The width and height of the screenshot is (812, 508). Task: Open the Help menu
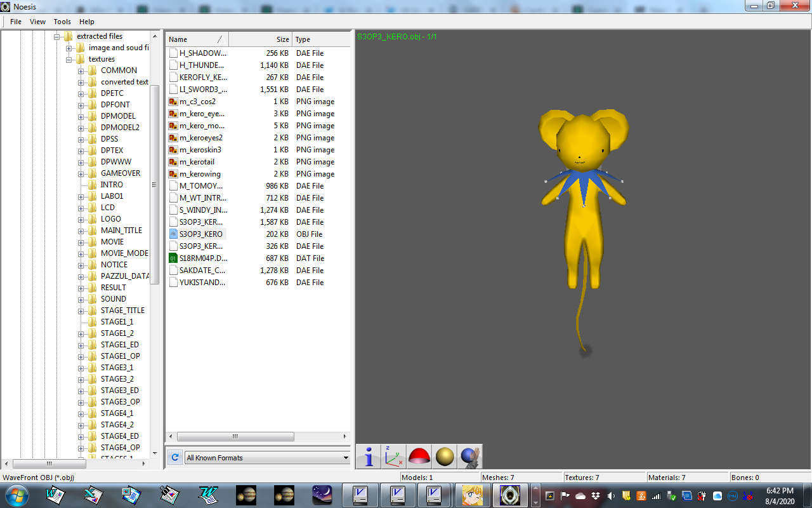click(86, 22)
